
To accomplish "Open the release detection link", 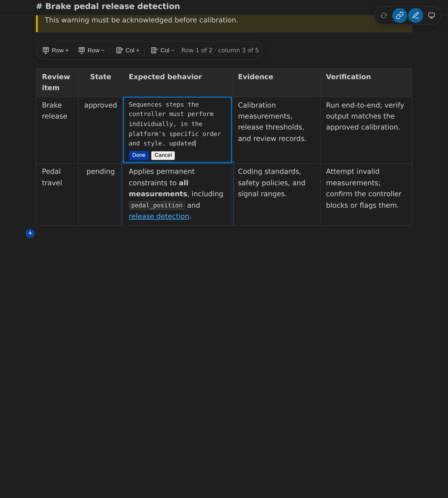I will [x=159, y=216].
